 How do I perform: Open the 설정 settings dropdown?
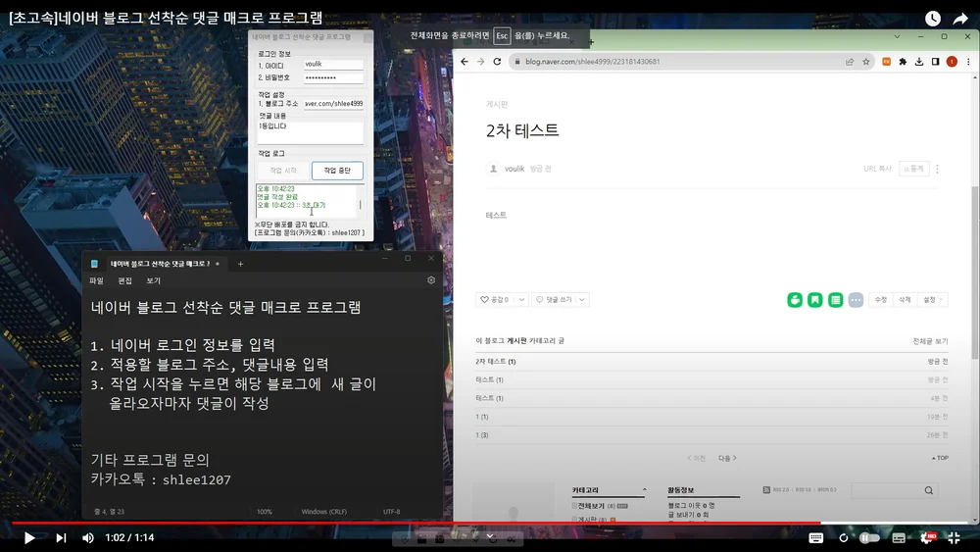pos(933,299)
